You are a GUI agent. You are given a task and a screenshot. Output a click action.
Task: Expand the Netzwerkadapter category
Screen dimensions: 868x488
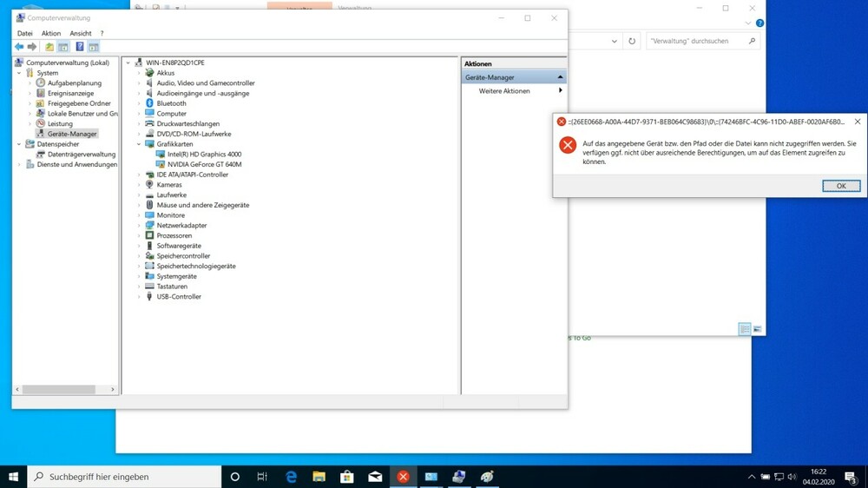139,226
